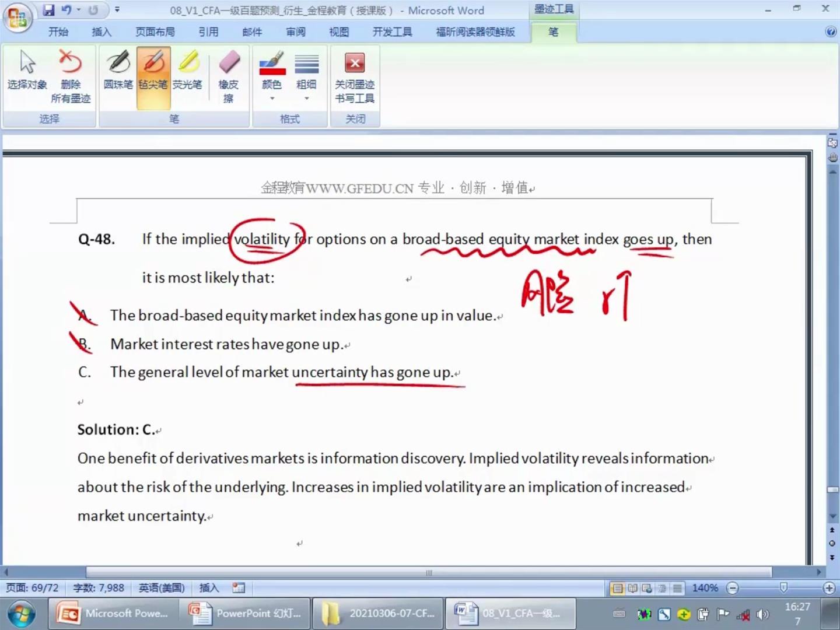Open the 审阅 (Review) ribbon tab

click(x=295, y=32)
